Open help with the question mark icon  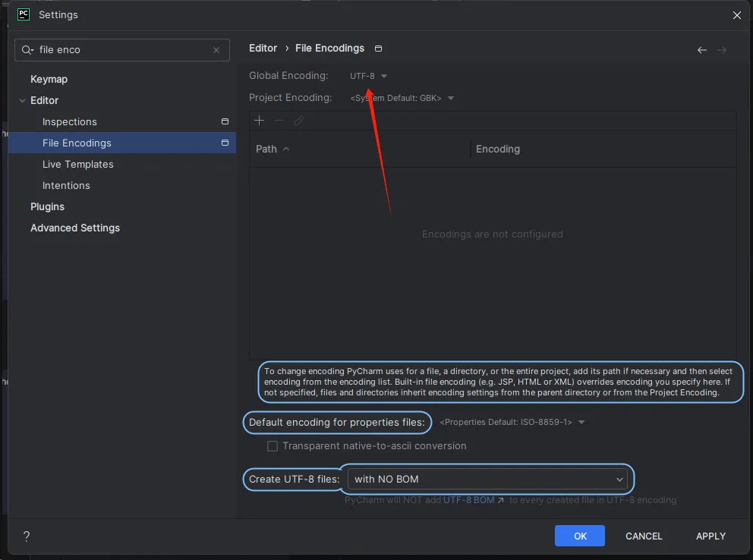[27, 536]
